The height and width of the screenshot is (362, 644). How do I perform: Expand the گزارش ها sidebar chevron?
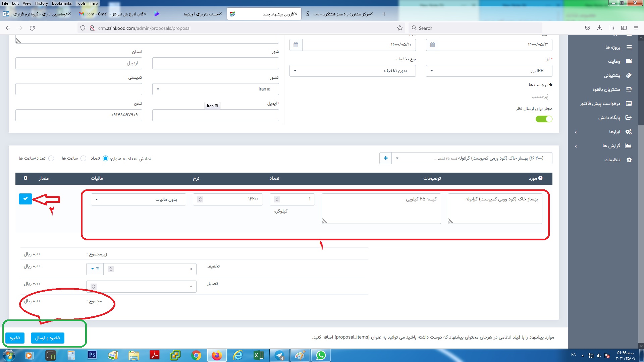tap(576, 146)
